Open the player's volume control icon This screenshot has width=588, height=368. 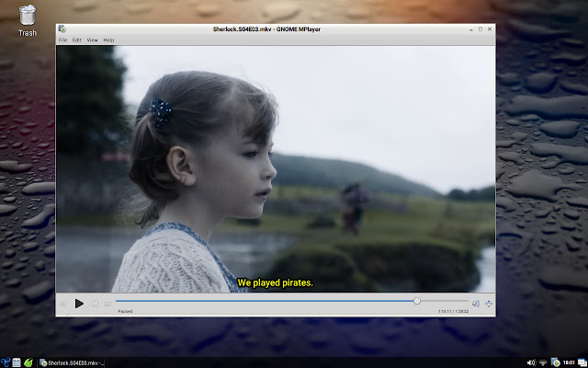(x=476, y=304)
